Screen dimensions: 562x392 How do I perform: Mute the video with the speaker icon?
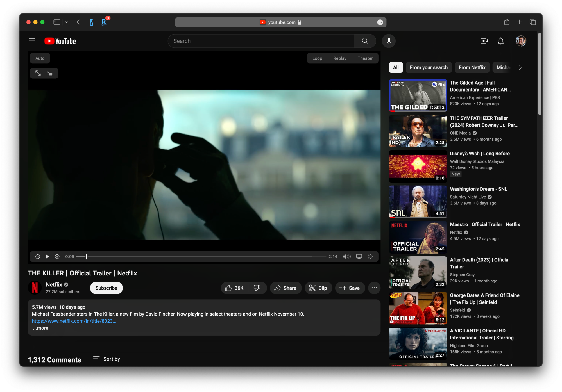click(347, 256)
